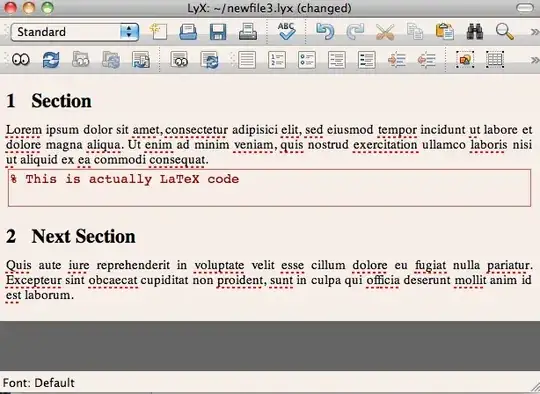Click the word 'Lorem' in the first paragraph
Viewport: 540px width, 394px height.
pos(24,130)
